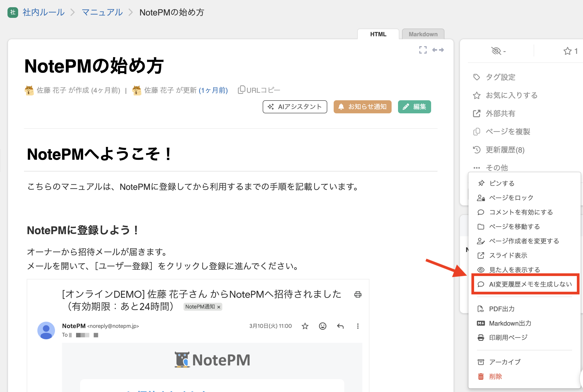Click the green 社 notebook icon in breadcrumb
Image resolution: width=583 pixels, height=392 pixels.
13,12
